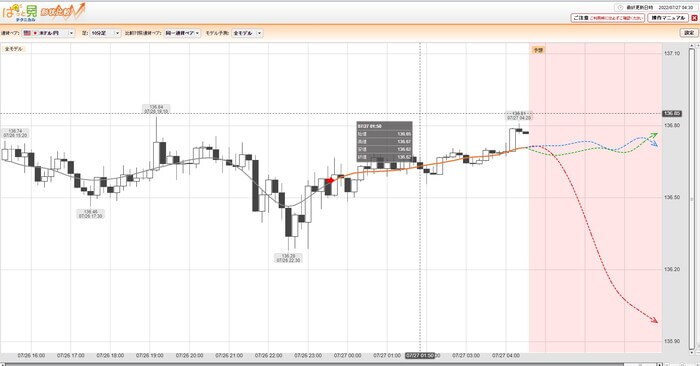Open the currency pair dropdown
Viewport: 700px width, 366px height.
(x=49, y=33)
